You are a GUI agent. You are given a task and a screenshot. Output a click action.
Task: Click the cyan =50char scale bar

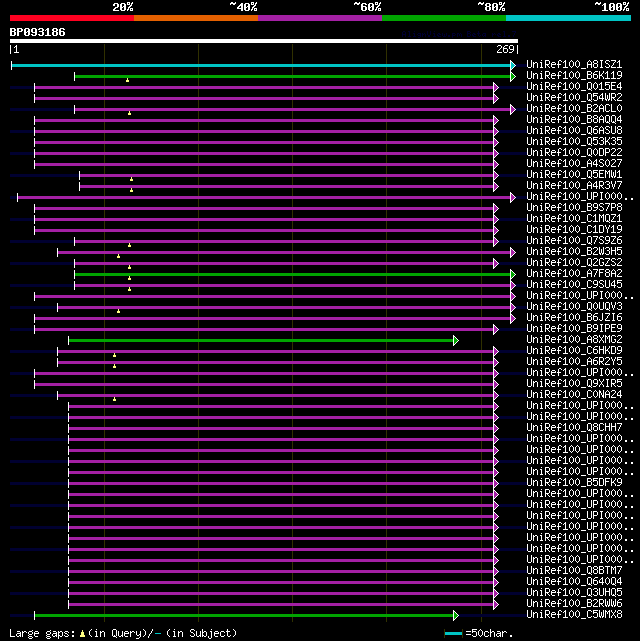pyautogui.click(x=453, y=634)
